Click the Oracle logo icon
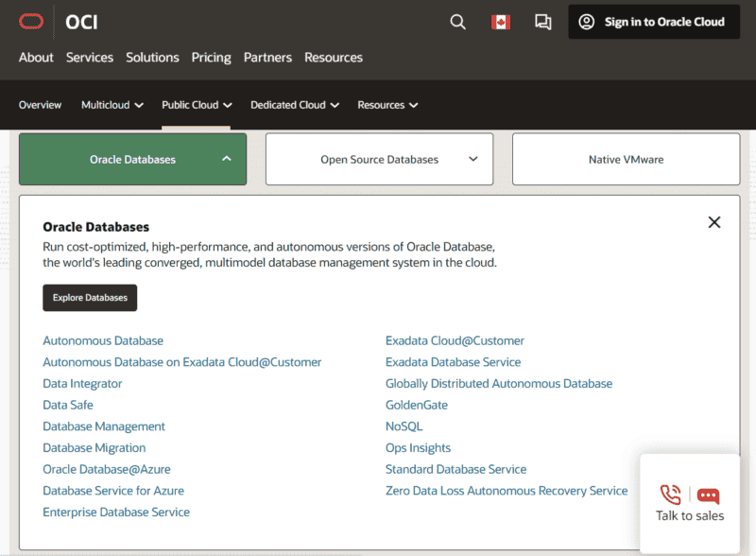The image size is (756, 556). 32,22
